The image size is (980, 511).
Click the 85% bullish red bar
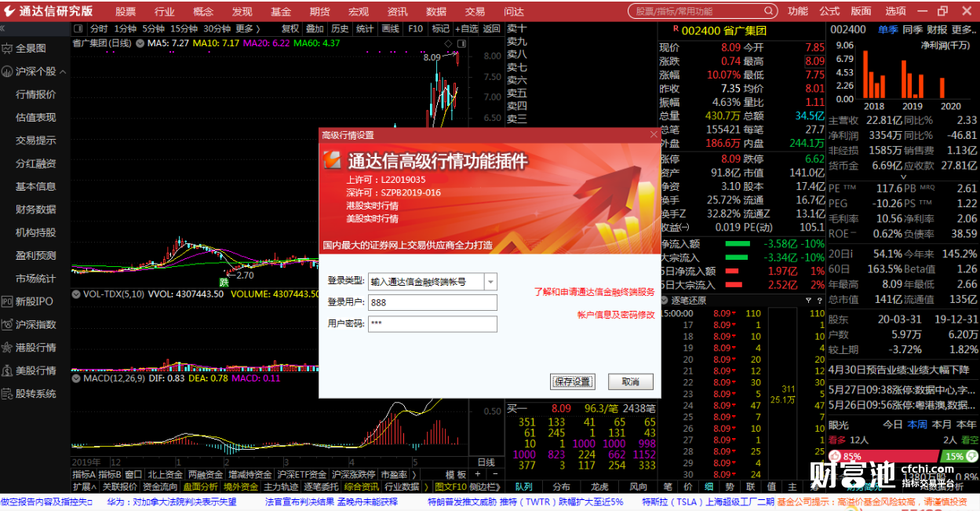coord(883,456)
